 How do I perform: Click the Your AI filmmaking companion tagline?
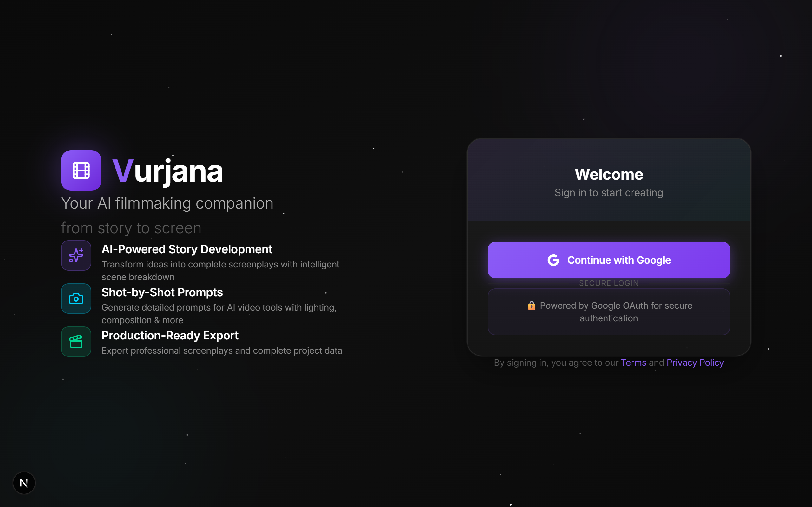pos(167,203)
